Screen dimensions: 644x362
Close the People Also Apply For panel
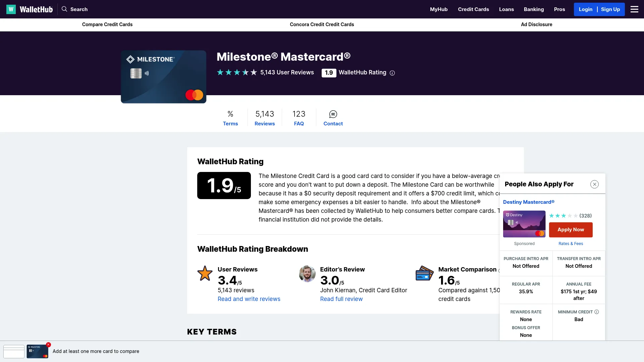(x=594, y=184)
